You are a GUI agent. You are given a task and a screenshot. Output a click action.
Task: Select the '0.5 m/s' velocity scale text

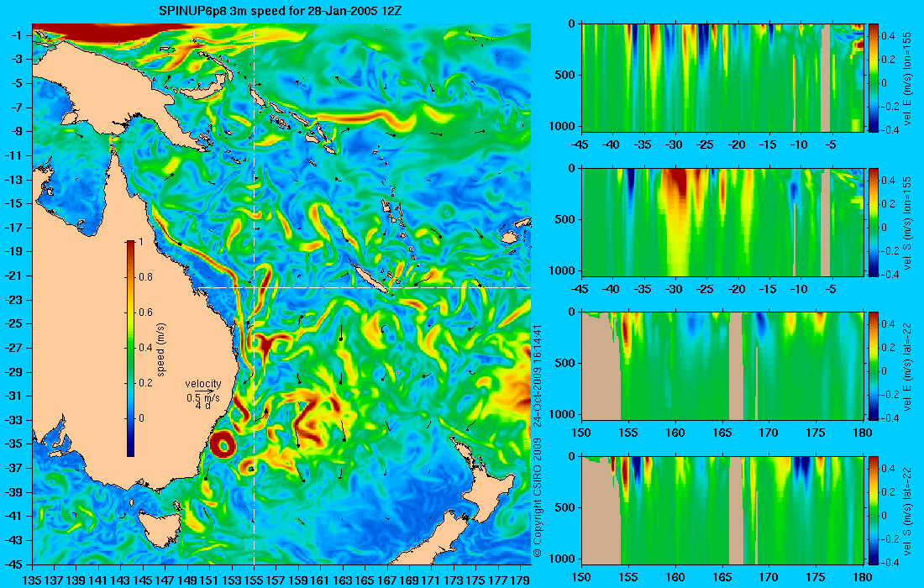[202, 399]
